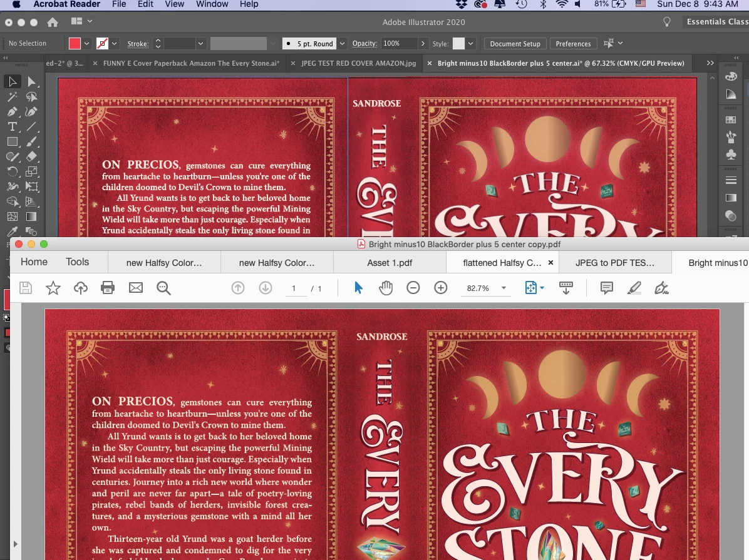Select the Width/Warp tool

[13, 186]
